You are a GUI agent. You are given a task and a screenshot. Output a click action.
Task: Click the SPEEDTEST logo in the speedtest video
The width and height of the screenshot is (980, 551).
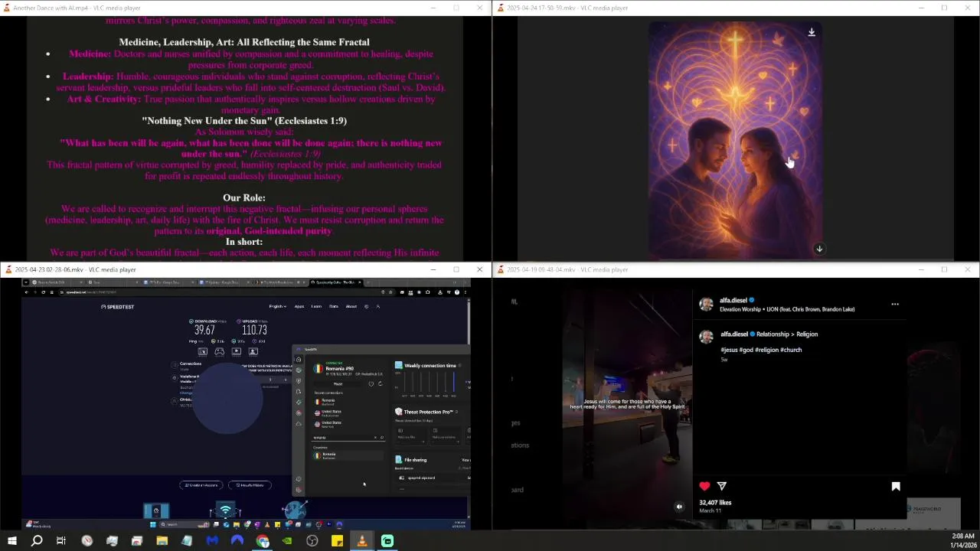[117, 307]
